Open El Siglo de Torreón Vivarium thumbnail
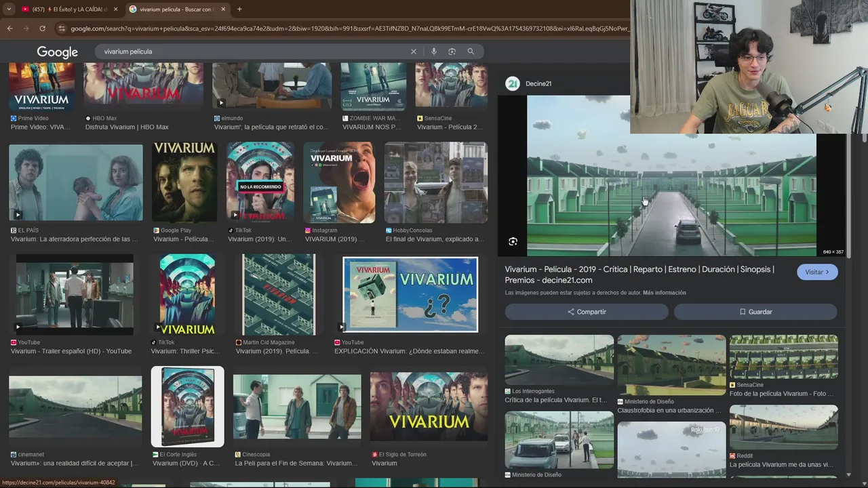The height and width of the screenshot is (488, 868). tap(429, 407)
